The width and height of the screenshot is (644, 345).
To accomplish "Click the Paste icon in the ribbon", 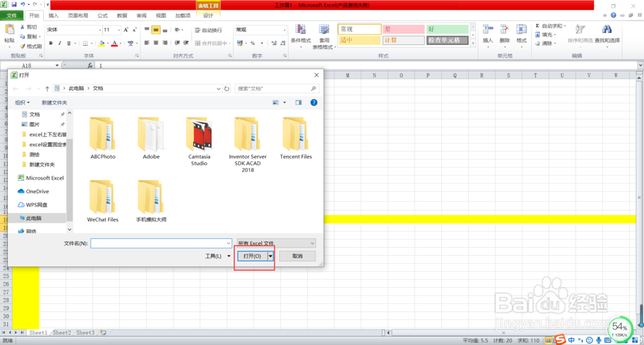I will [x=9, y=30].
